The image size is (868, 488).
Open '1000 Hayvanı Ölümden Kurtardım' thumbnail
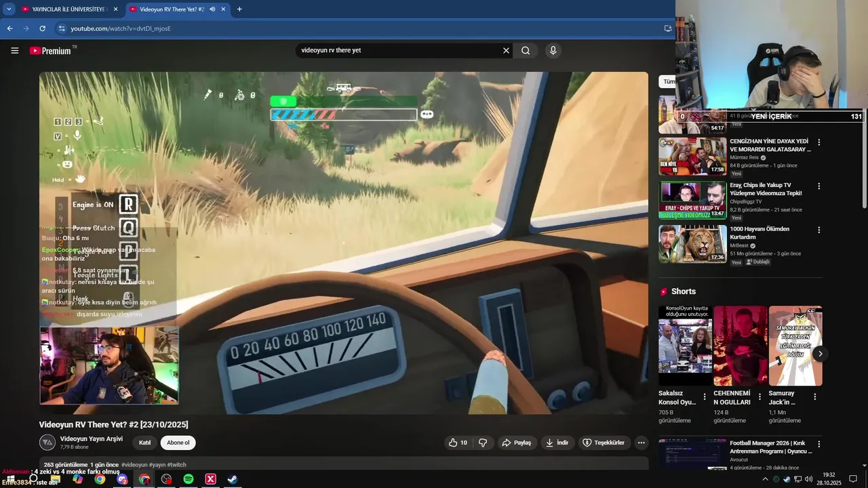[x=692, y=244]
